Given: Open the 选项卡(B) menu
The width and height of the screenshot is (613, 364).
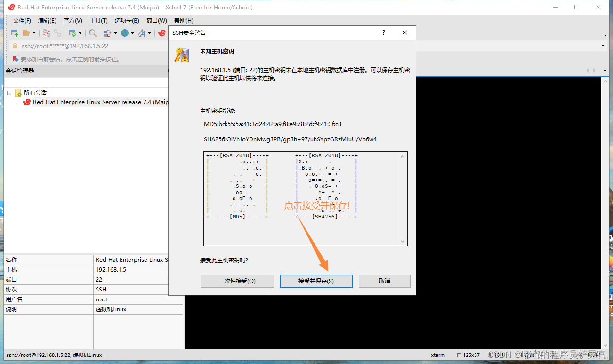Looking at the screenshot, I should coord(127,21).
